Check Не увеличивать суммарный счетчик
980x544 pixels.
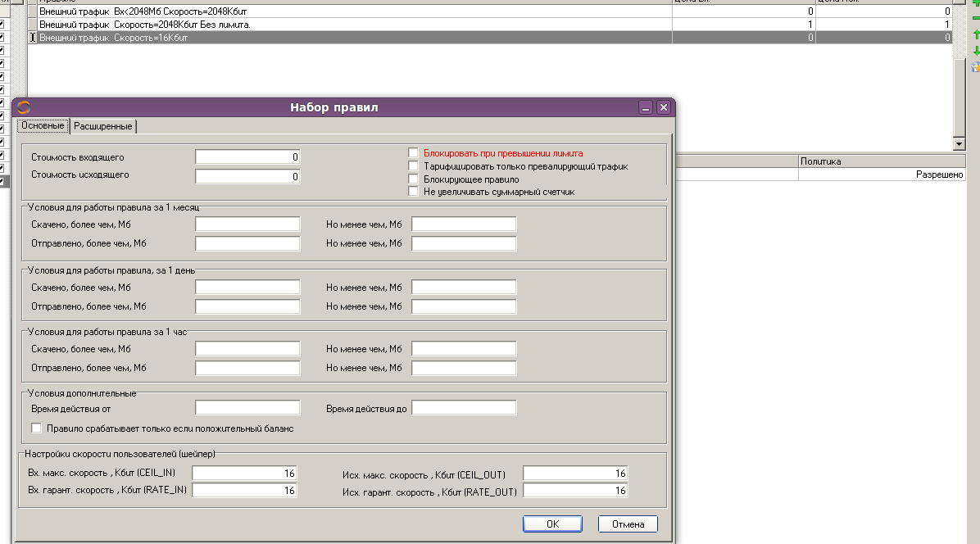(x=414, y=192)
